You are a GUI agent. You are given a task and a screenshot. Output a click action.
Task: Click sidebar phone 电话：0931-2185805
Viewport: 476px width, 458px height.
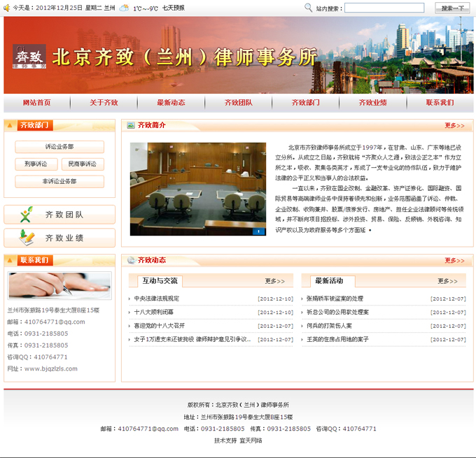[x=38, y=334]
